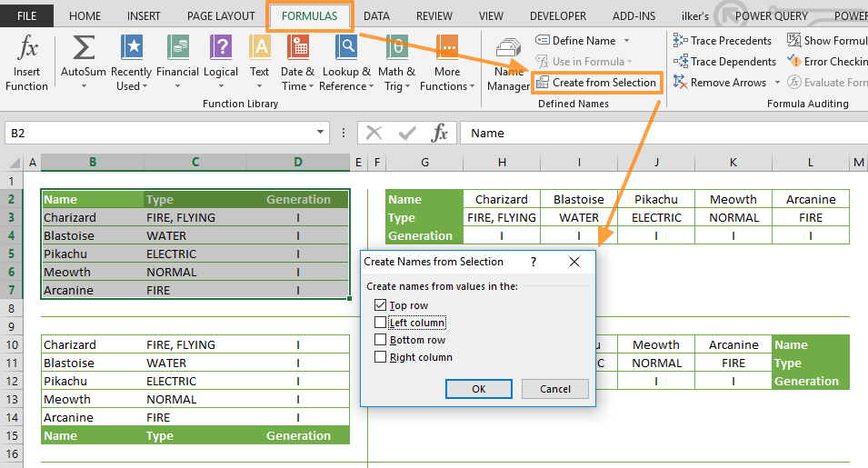
Task: Open Recently Used functions star icon
Action: point(132,47)
